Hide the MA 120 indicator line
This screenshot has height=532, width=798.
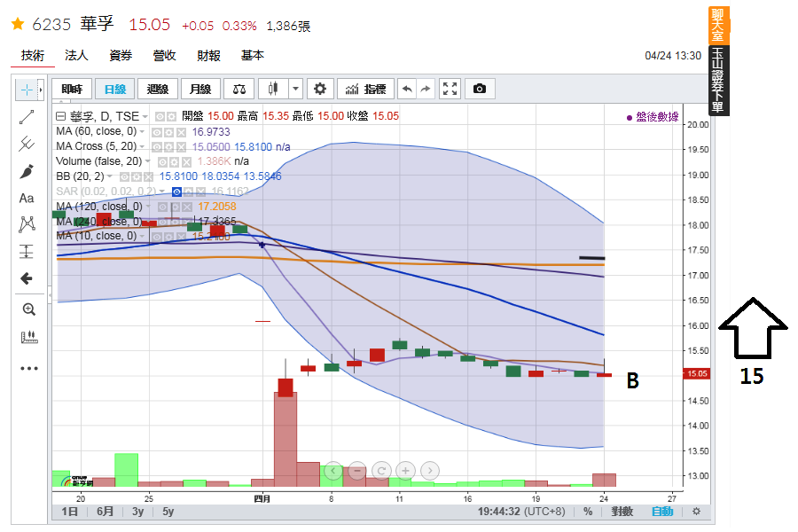[162, 207]
